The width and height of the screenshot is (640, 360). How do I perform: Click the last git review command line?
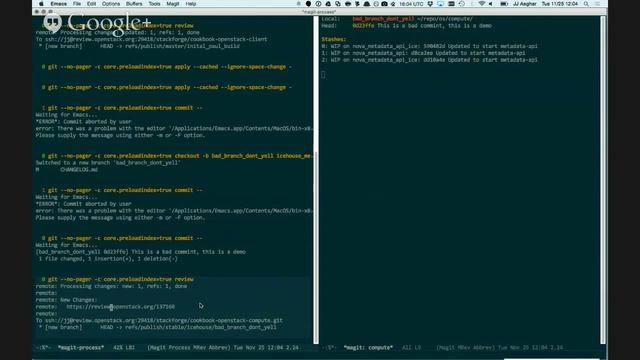(x=118, y=279)
